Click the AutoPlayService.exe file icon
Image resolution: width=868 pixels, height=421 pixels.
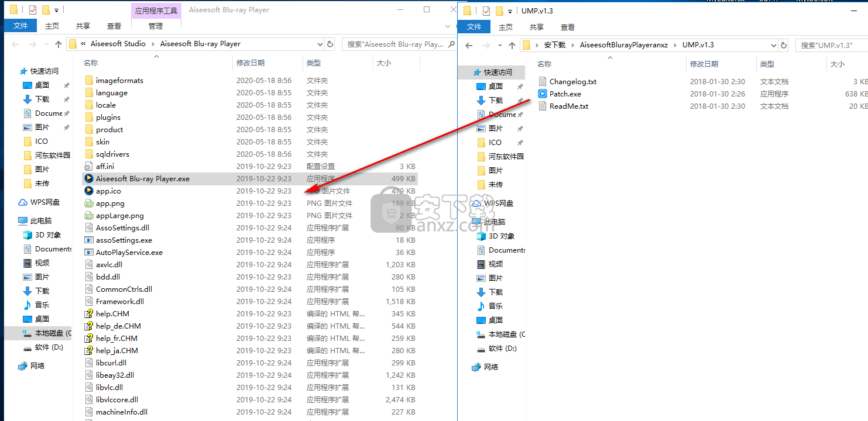tap(89, 253)
